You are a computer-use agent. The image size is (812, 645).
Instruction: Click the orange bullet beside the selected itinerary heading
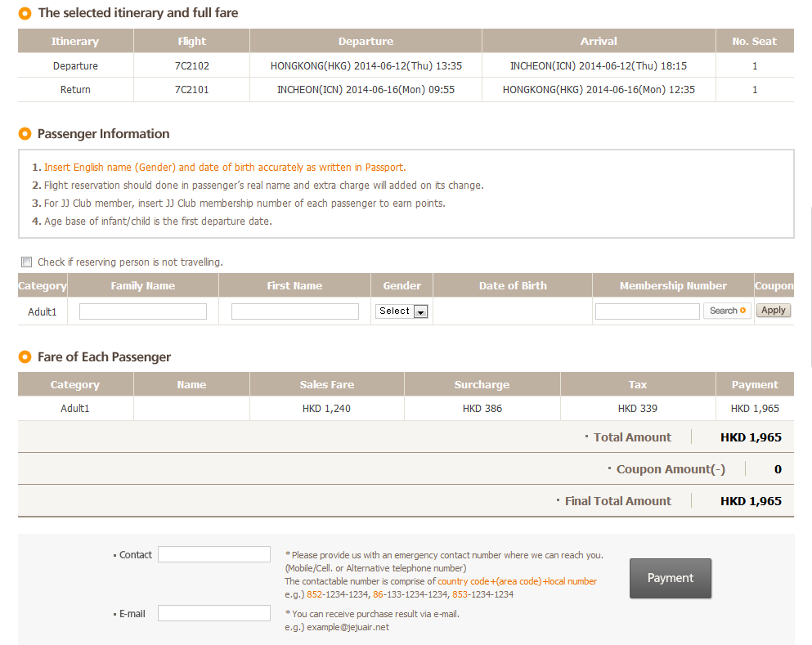25,13
